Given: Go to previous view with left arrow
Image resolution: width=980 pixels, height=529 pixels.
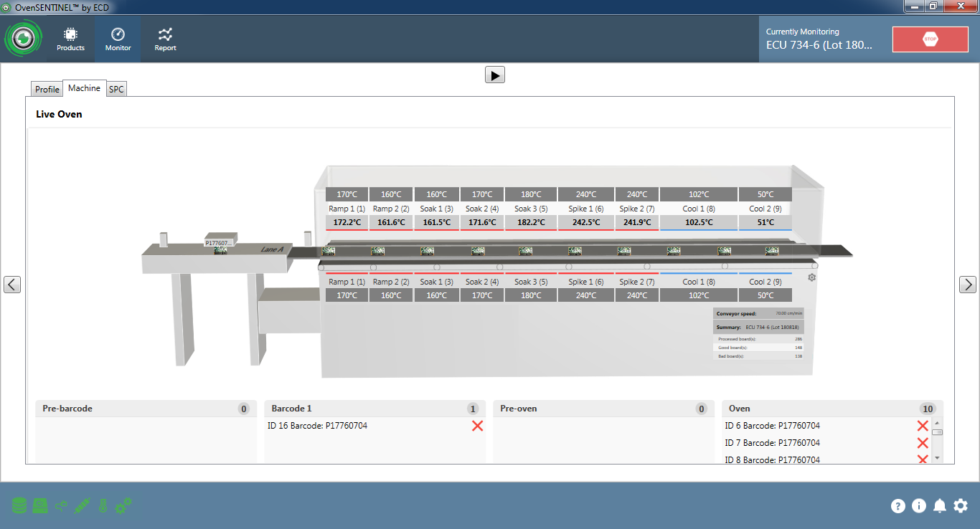Looking at the screenshot, I should coord(12,285).
